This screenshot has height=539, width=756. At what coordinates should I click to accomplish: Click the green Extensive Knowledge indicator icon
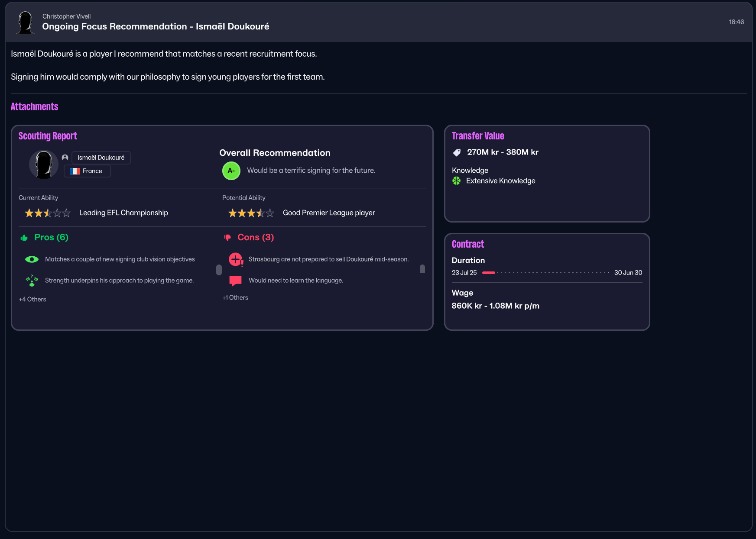(x=456, y=181)
